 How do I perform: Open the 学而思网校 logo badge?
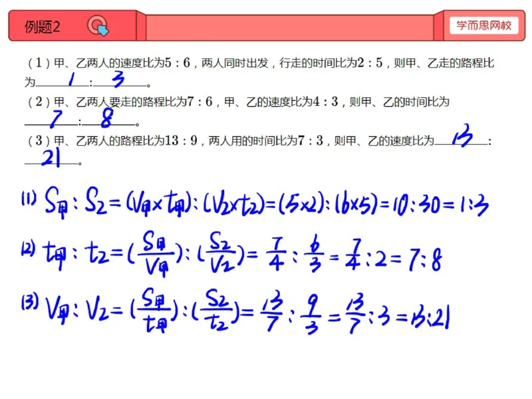[x=484, y=25]
